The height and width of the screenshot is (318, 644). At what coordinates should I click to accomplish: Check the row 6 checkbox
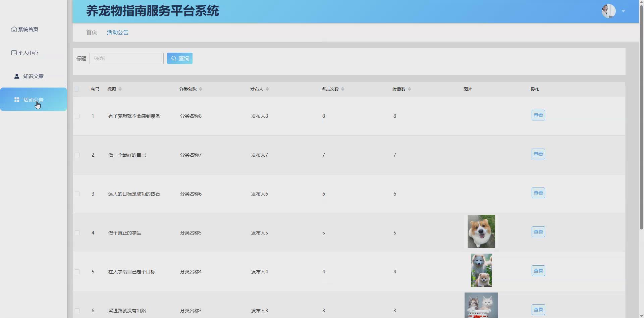click(x=77, y=311)
